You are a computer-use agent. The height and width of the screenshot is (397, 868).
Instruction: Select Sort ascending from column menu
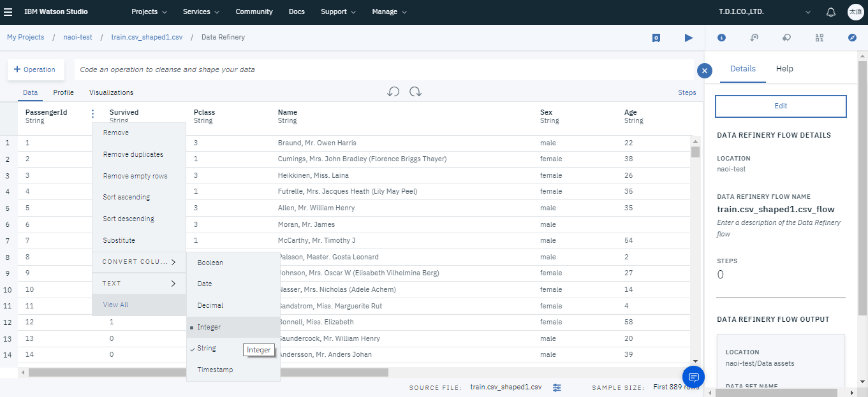coord(126,198)
